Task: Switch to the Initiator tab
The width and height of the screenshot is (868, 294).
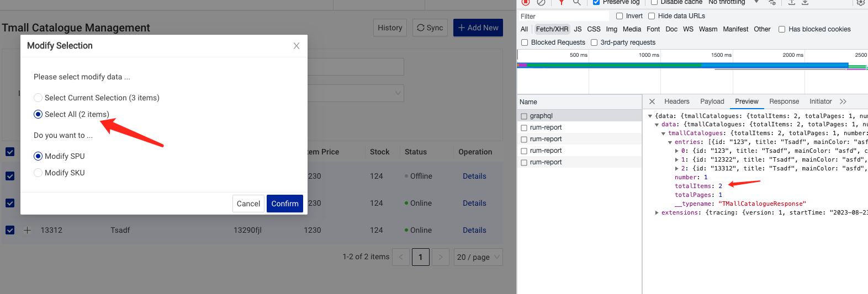Action: coord(821,101)
